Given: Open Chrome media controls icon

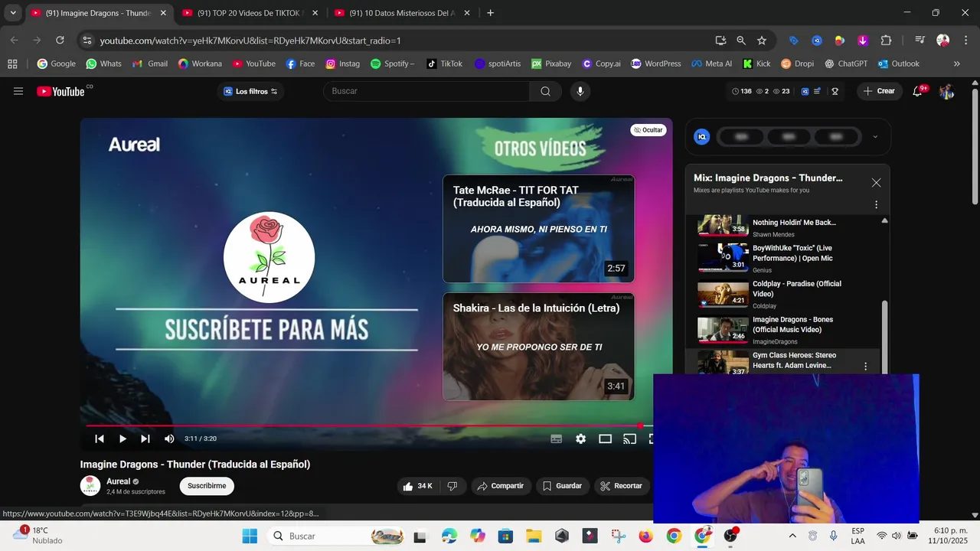Looking at the screenshot, I should (x=920, y=41).
